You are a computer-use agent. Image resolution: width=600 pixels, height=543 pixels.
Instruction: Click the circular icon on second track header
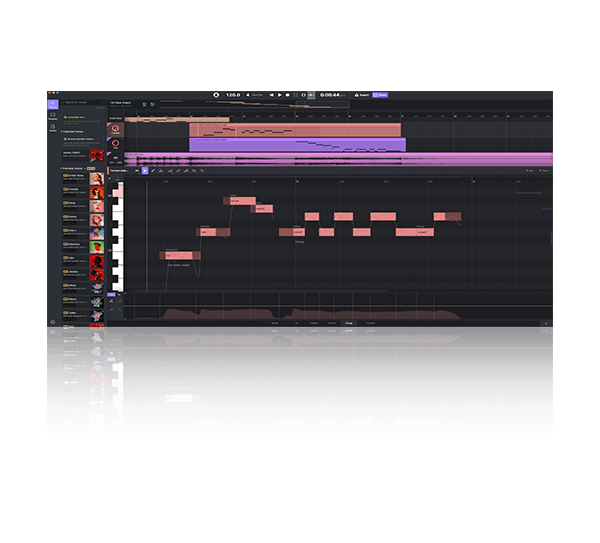coord(116,144)
